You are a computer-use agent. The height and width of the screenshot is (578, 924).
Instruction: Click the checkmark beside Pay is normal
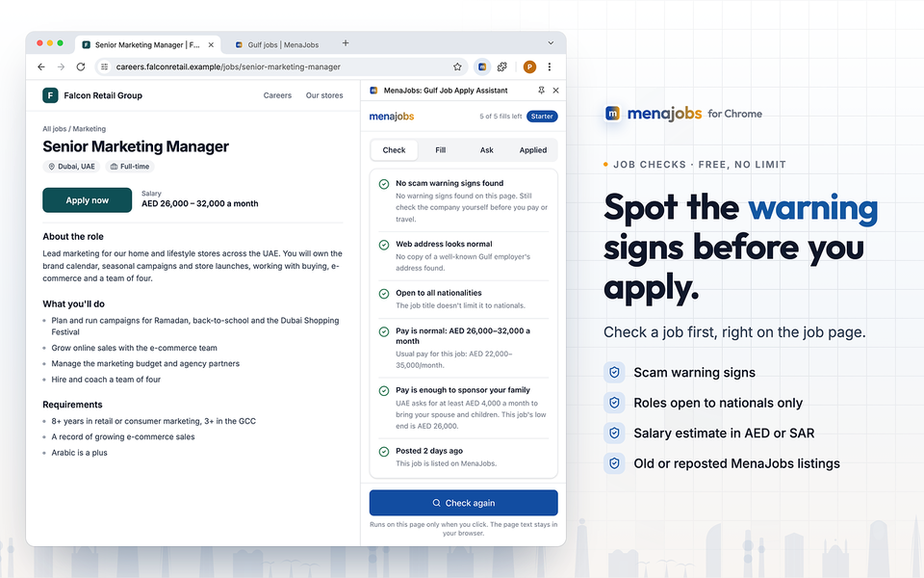[x=384, y=331]
